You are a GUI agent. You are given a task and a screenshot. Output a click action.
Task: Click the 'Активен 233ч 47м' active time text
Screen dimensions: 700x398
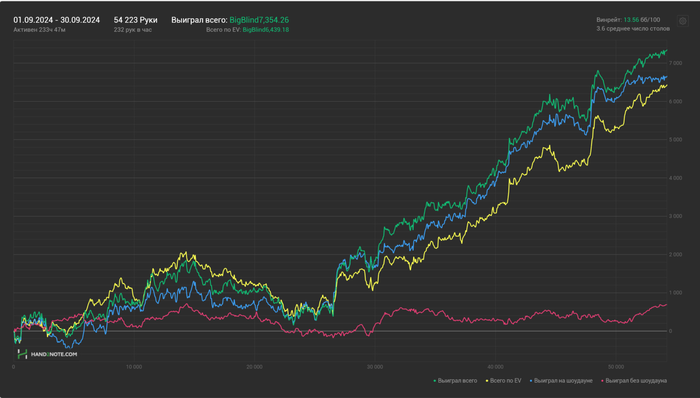tap(39, 30)
